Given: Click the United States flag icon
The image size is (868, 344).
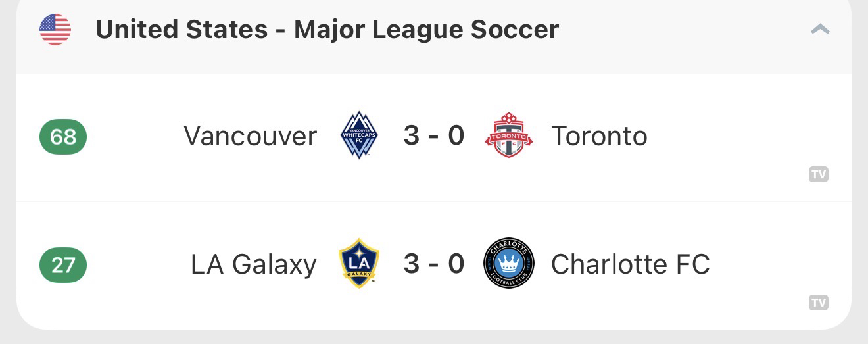Looking at the screenshot, I should 55,30.
